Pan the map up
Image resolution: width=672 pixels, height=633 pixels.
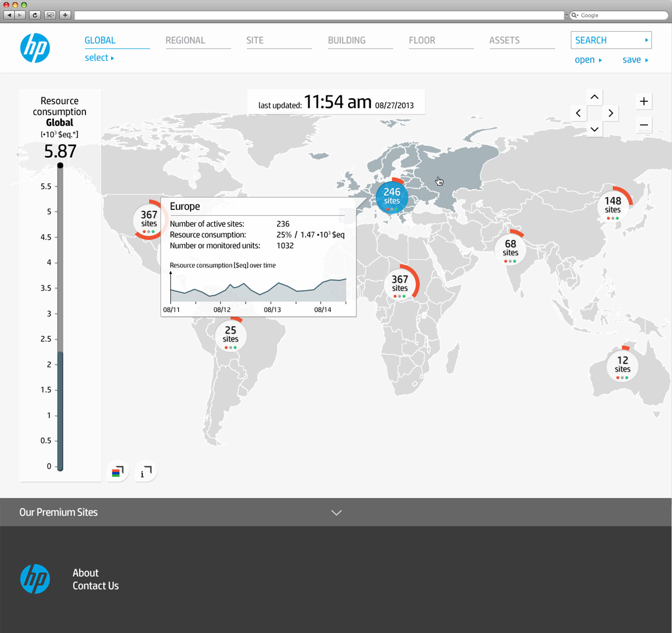click(594, 97)
